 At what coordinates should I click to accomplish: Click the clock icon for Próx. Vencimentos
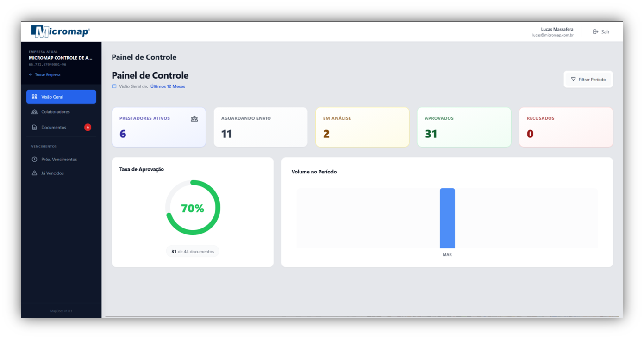coord(34,160)
